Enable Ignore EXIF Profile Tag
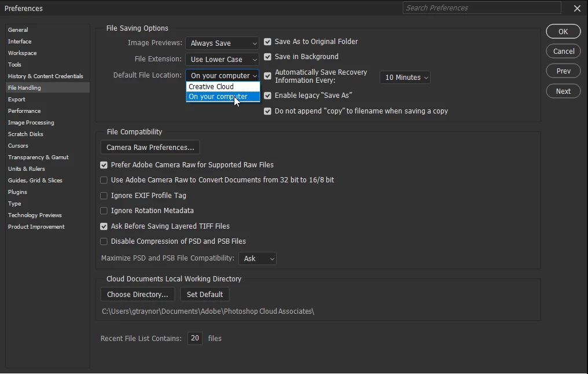The image size is (588, 374). coord(104,196)
